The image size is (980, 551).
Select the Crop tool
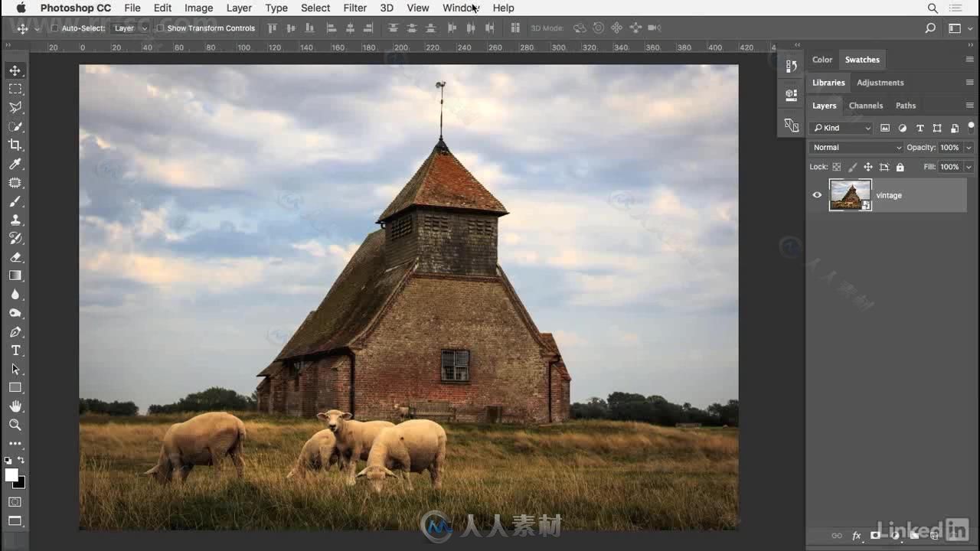click(x=15, y=145)
